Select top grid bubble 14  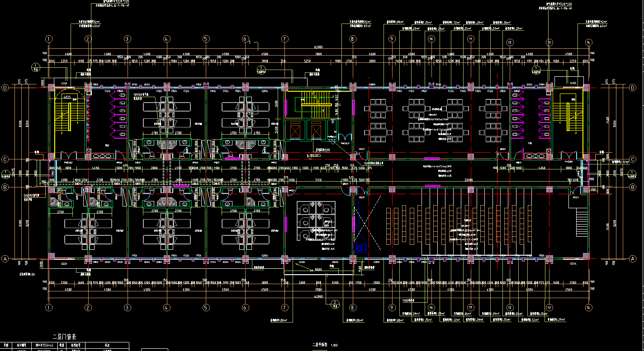[588, 42]
